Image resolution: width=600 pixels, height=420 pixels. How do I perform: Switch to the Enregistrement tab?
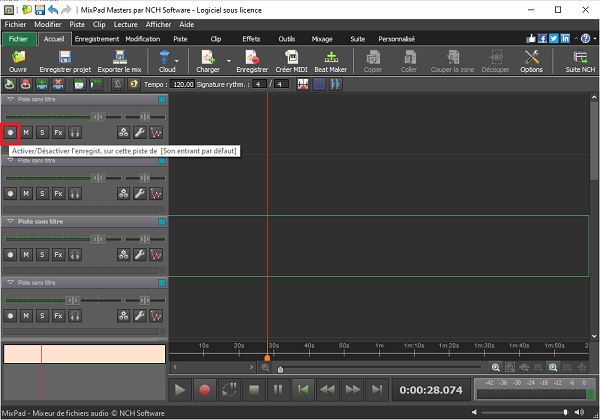click(97, 39)
